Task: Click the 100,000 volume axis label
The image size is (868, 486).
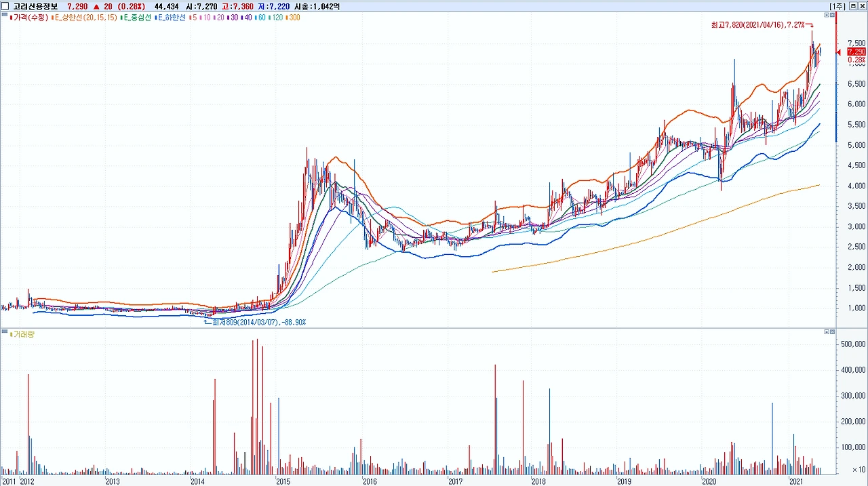Action: (x=854, y=447)
